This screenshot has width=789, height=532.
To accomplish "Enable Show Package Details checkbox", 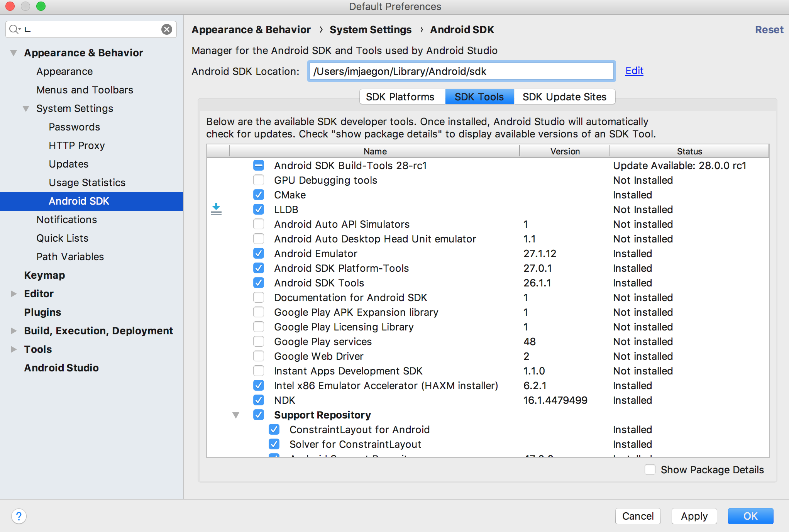I will tap(650, 469).
